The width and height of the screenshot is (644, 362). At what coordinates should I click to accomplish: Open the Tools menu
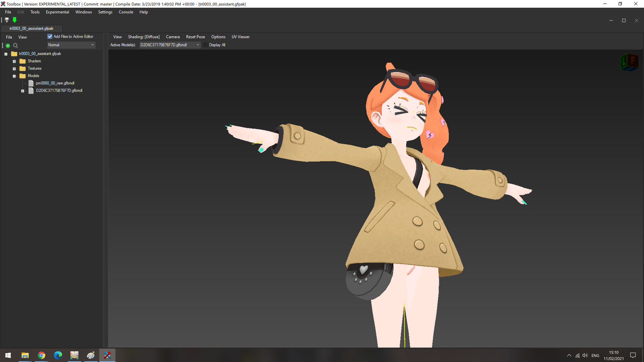35,12
